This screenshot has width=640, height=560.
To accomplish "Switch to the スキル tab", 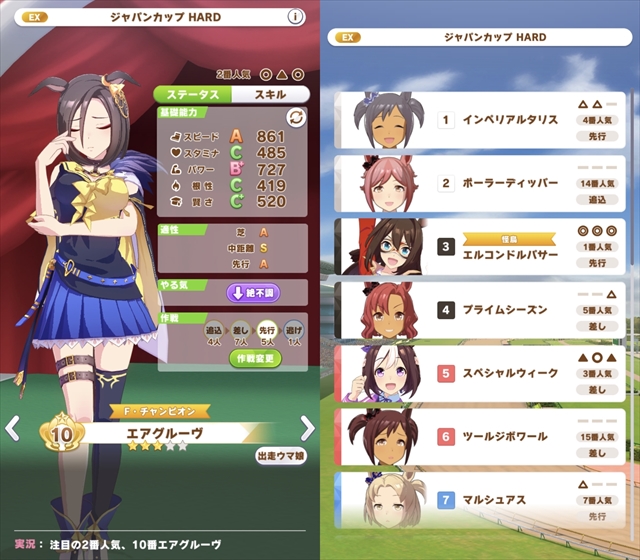I will (x=270, y=95).
